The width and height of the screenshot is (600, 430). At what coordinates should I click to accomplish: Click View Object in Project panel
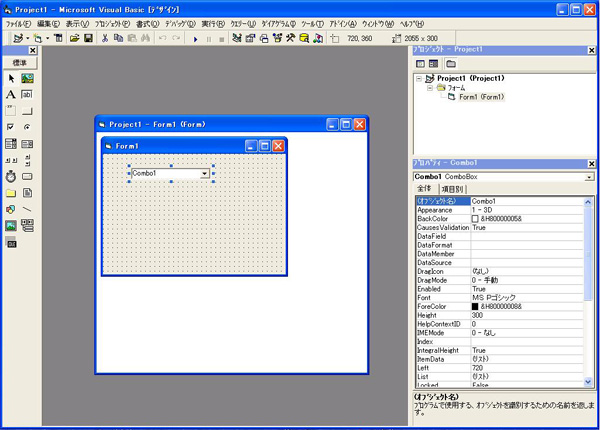pyautogui.click(x=434, y=64)
